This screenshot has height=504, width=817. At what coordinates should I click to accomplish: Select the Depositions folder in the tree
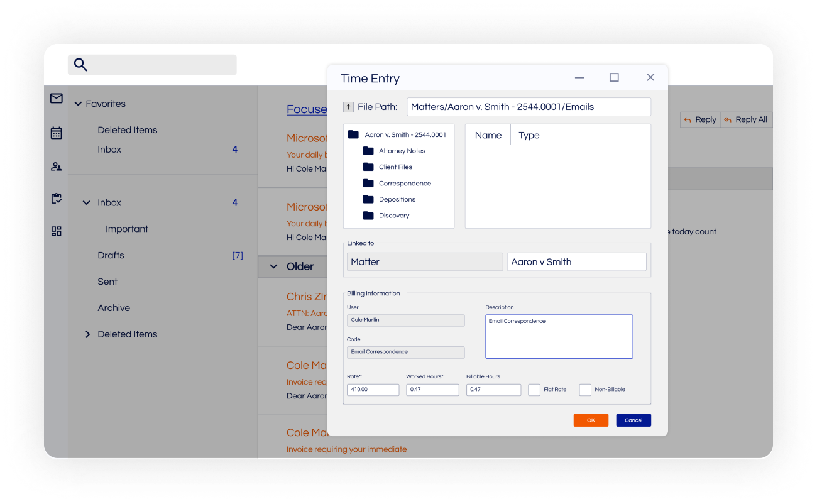coord(397,199)
